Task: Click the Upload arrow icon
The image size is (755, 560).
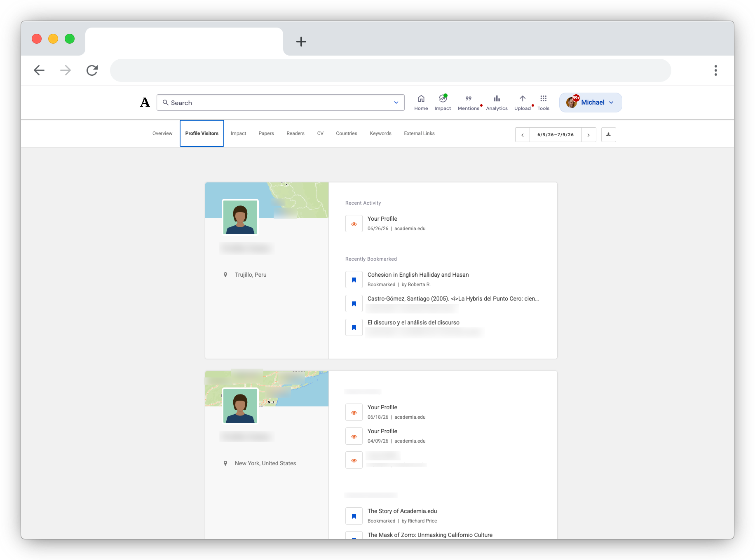Action: coord(522,99)
